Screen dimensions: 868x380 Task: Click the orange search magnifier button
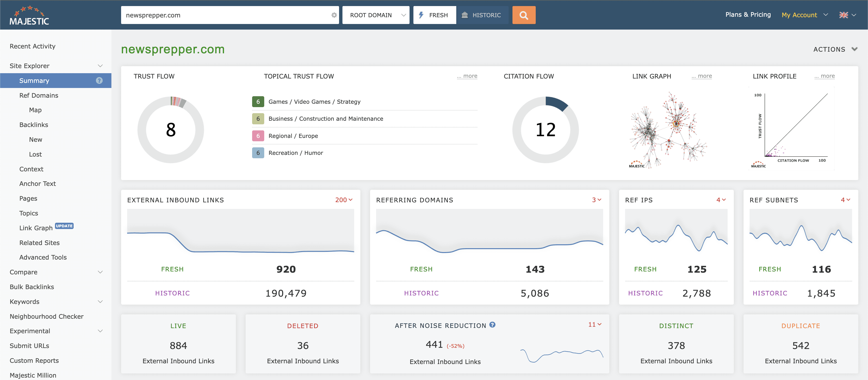pos(524,15)
